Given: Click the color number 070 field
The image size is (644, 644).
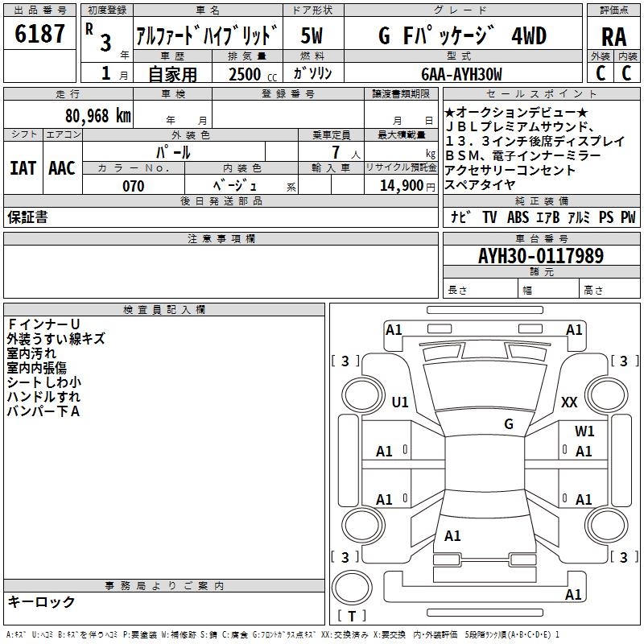Looking at the screenshot, I should (133, 186).
